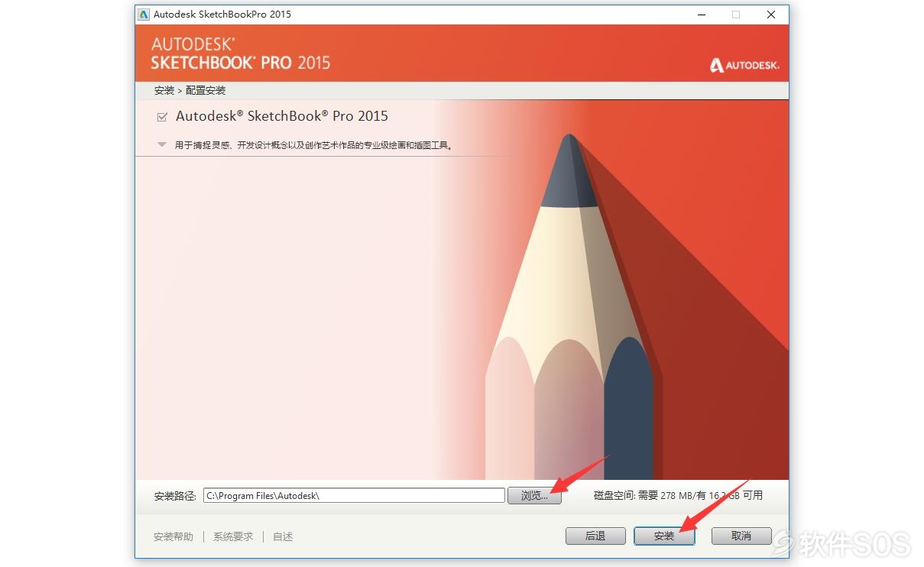Image resolution: width=924 pixels, height=567 pixels.
Task: Click the Autodesk logo in the banner
Action: pyautogui.click(x=744, y=66)
